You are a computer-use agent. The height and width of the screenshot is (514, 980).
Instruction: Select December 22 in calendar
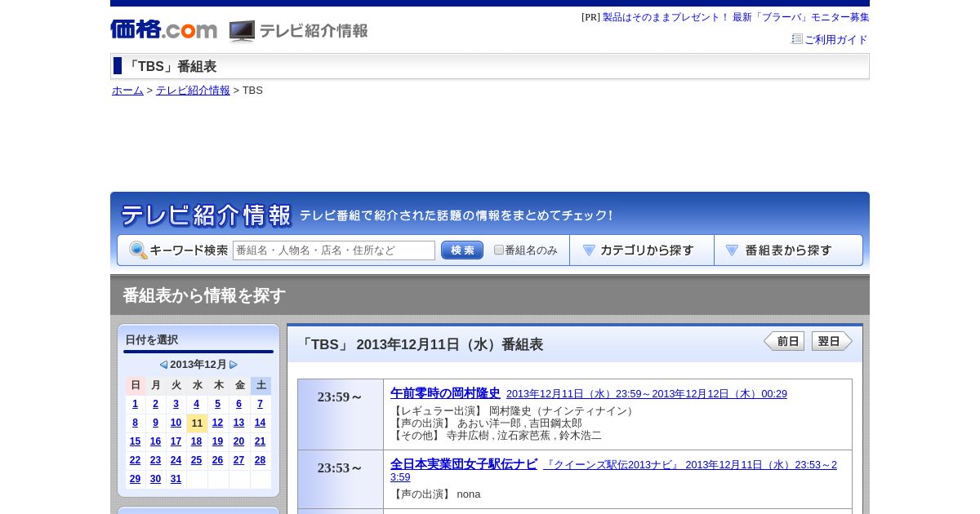coord(135,460)
